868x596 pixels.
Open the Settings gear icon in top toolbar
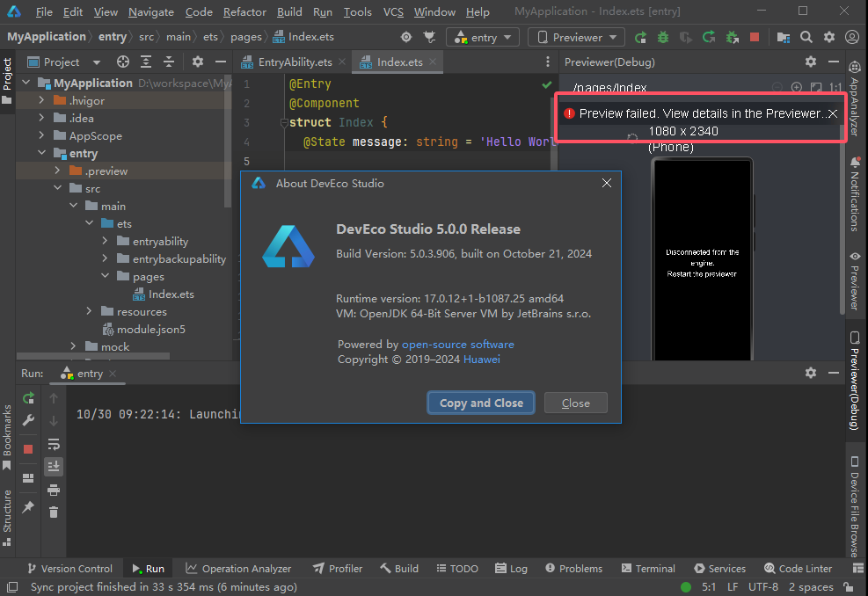coord(828,37)
